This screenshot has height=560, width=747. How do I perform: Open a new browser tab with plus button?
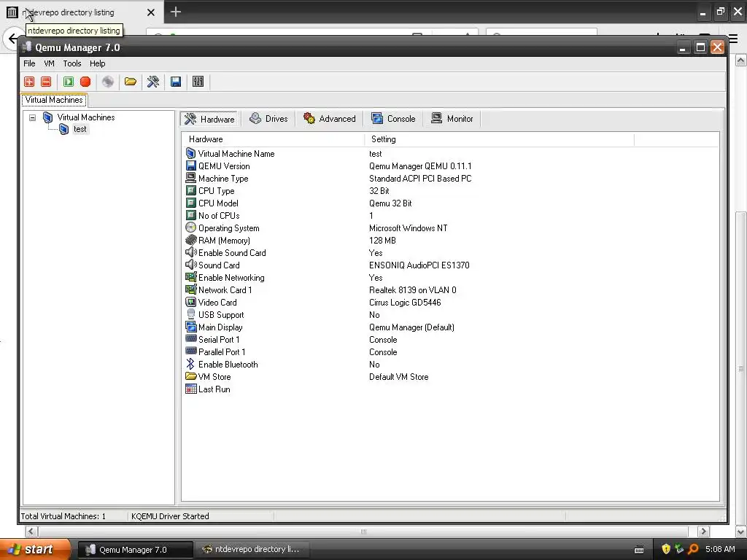[x=176, y=12]
